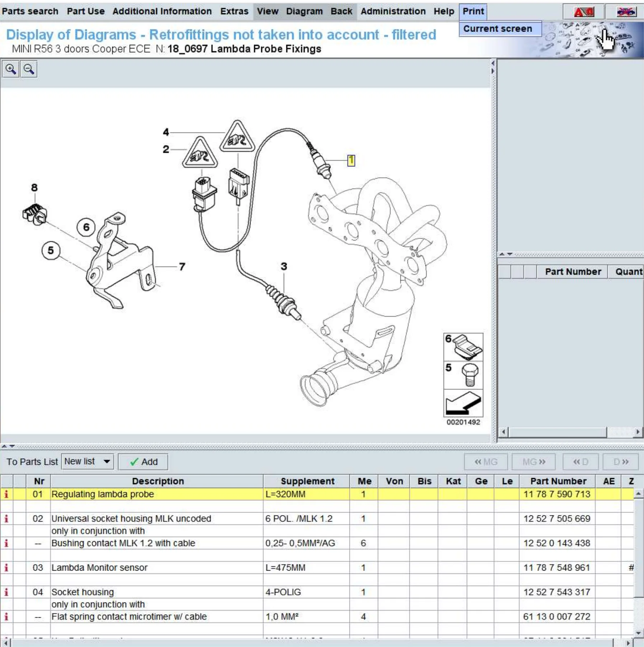644x647 pixels.
Task: Open the Help menu
Action: coord(444,11)
